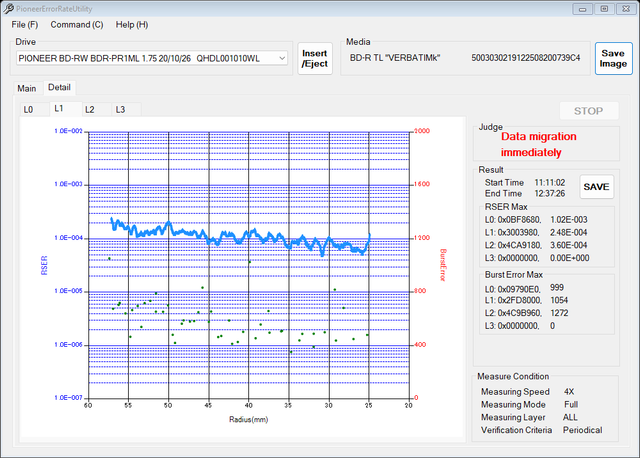The image size is (640, 458).
Task: Click the Save Image button
Action: pyautogui.click(x=613, y=59)
